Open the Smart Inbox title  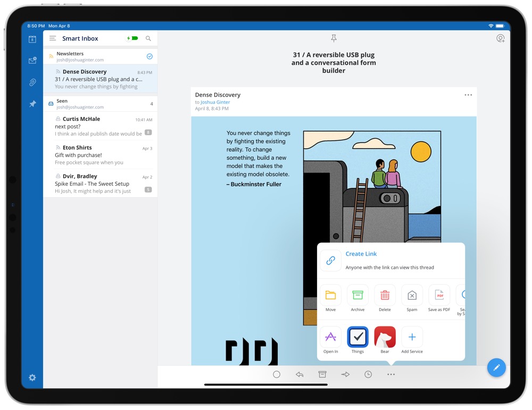click(x=80, y=38)
